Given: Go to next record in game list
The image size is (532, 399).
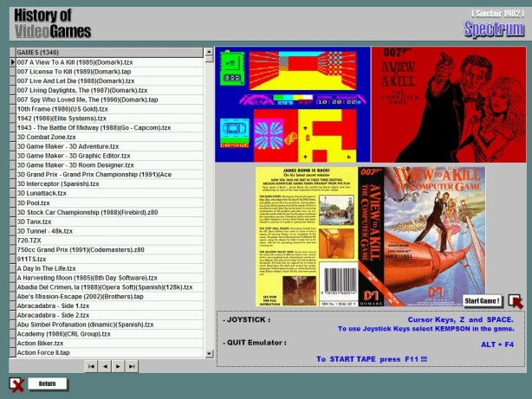Looking at the screenshot, I should pyautogui.click(x=118, y=366).
